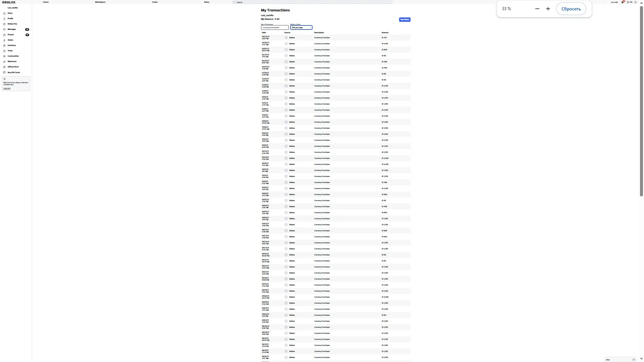Click the Robux balance icon in header
Image resolution: width=644 pixels, height=362 pixels.
[628, 2]
